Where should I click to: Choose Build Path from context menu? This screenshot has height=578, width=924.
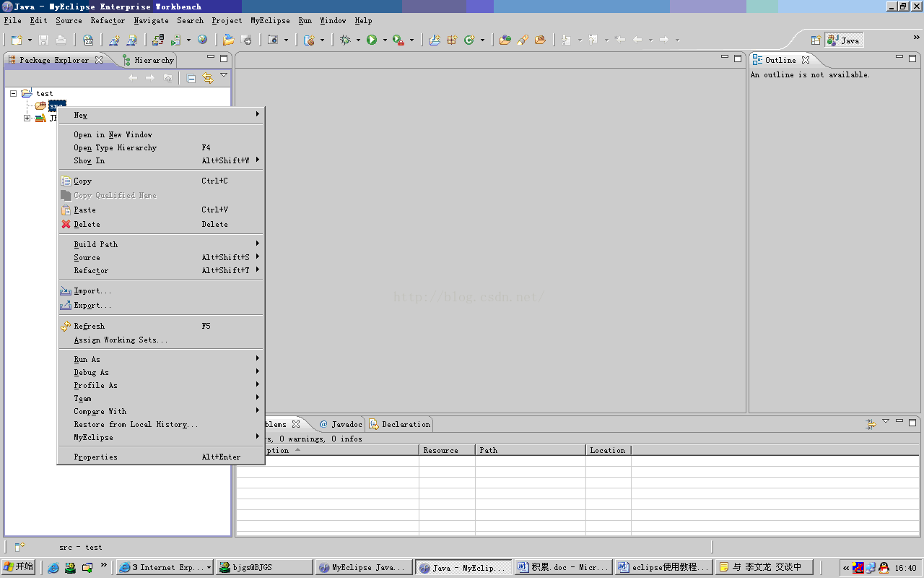161,244
